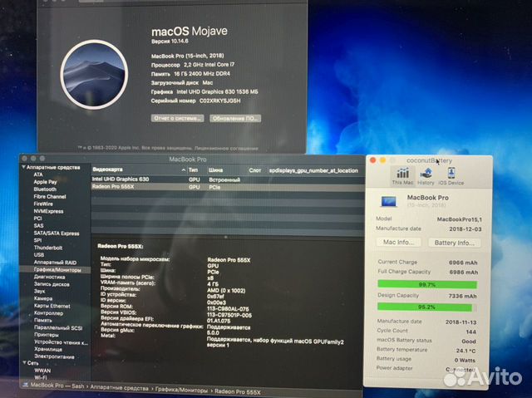Select Thunderbolt in the sidebar

point(48,248)
